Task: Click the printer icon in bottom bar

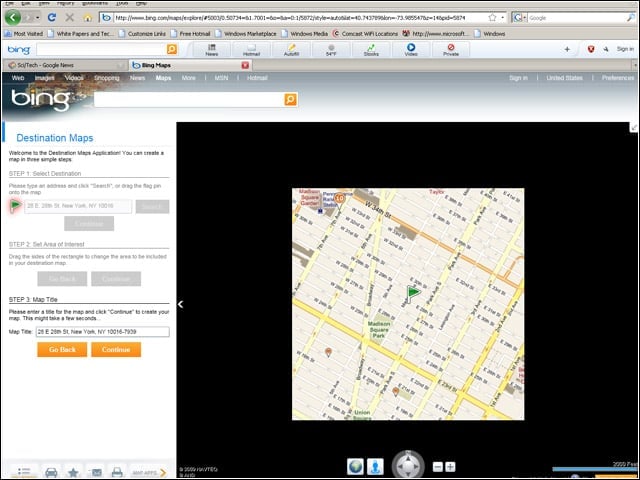Action: tap(117, 472)
